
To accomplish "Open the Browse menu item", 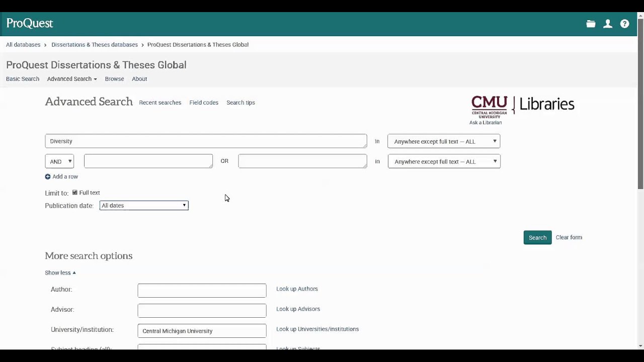I will coord(114,79).
